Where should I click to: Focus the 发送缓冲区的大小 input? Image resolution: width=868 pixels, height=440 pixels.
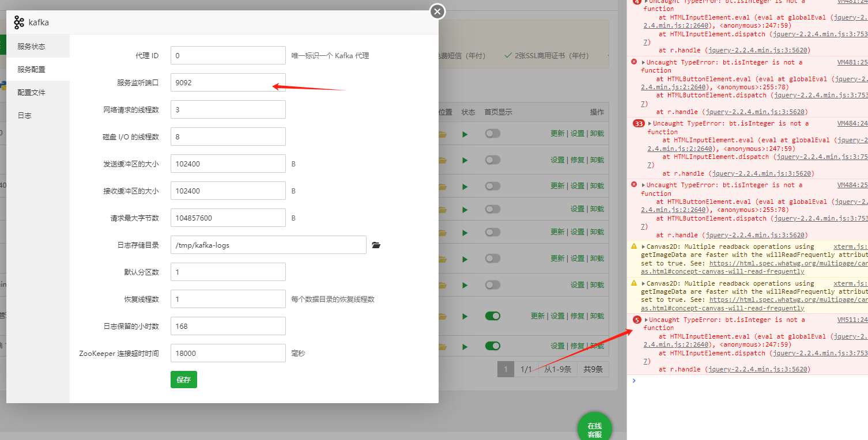pos(228,164)
